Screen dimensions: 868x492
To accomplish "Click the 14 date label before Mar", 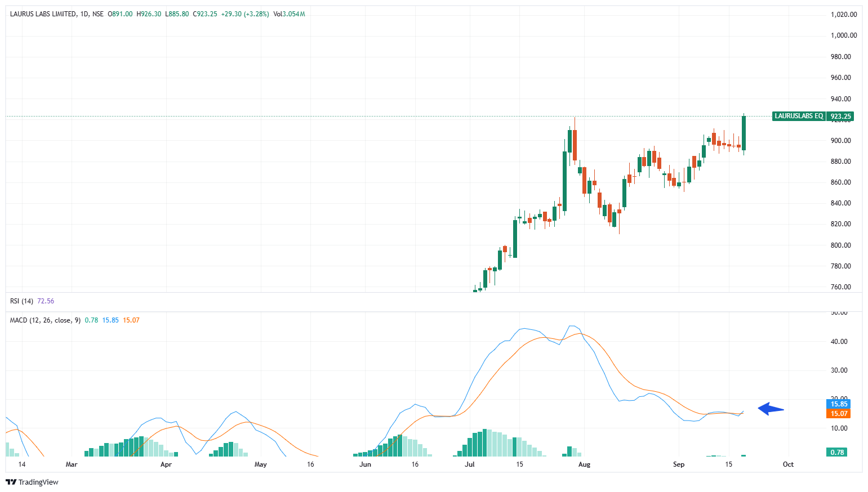I will pyautogui.click(x=22, y=464).
